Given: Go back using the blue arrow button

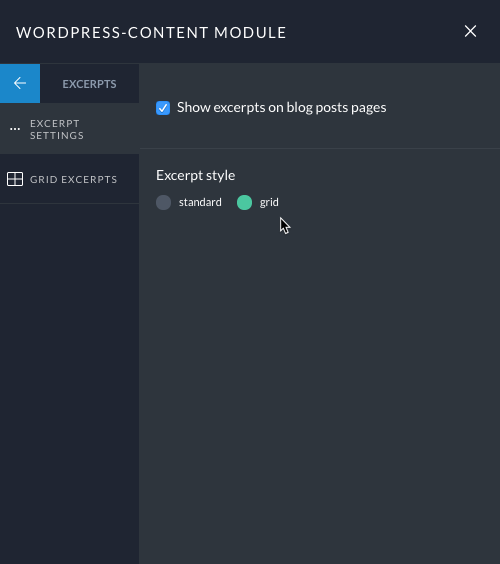Looking at the screenshot, I should [20, 83].
